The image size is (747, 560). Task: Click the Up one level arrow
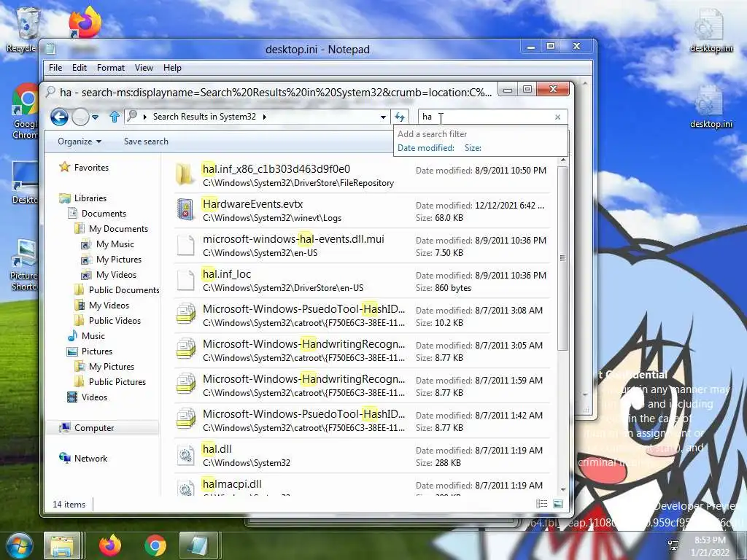[x=115, y=117]
